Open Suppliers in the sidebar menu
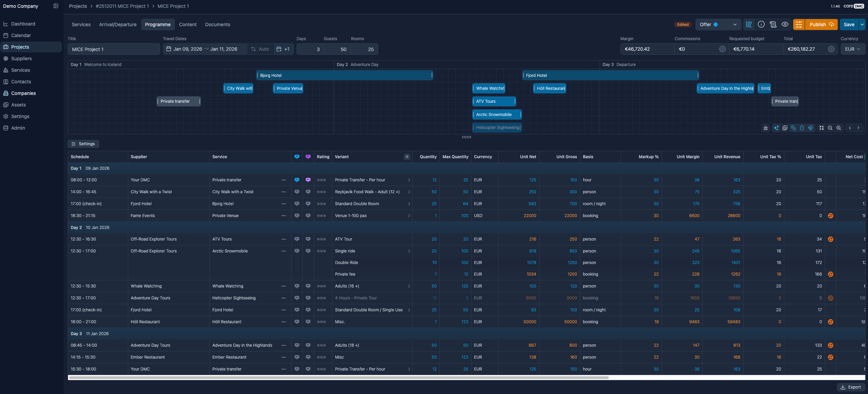The width and height of the screenshot is (868, 394). [21, 59]
